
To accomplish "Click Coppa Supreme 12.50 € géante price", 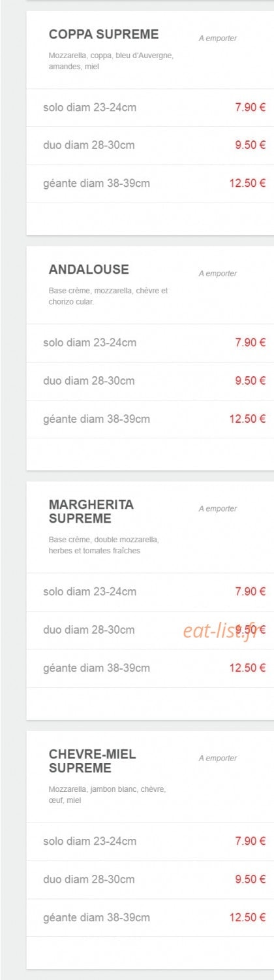I will click(x=248, y=183).
